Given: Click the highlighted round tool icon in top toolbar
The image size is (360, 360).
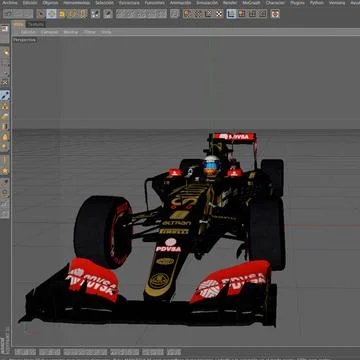Looking at the screenshot, I should pyautogui.click(x=51, y=14).
